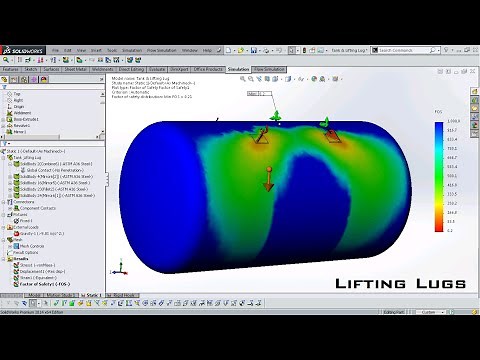Click the Edit Appearance icon in viewport toolbar
Screen dimensions: 480x360
click(314, 79)
